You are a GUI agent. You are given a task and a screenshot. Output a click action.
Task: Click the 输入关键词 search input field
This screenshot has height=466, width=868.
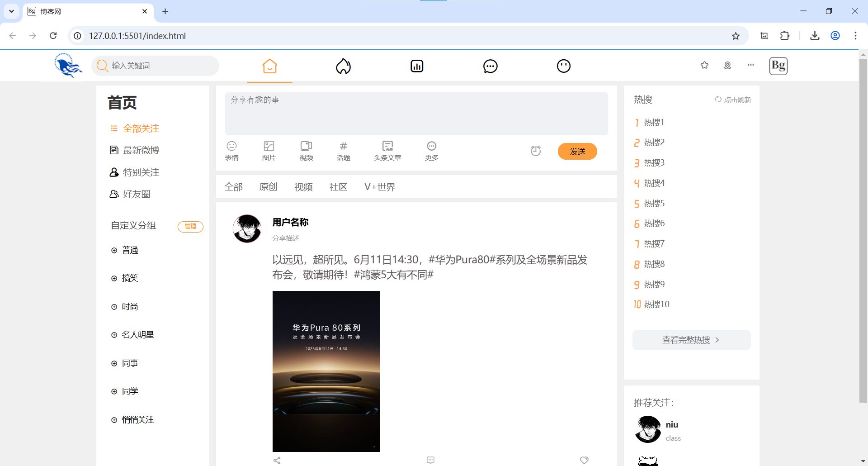point(156,66)
